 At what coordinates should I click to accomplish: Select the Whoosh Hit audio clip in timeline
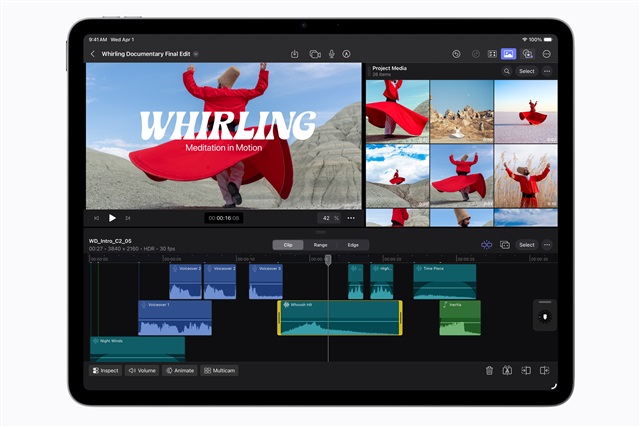coord(339,318)
